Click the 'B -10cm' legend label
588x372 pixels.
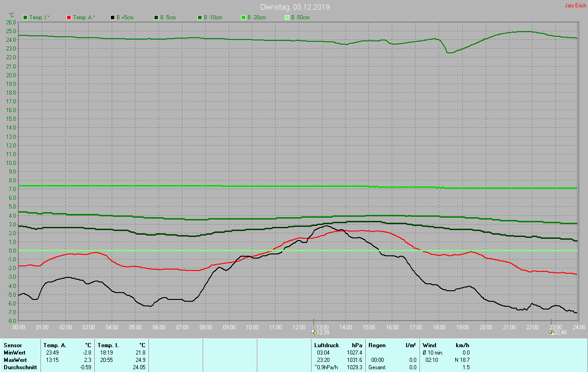[213, 17]
